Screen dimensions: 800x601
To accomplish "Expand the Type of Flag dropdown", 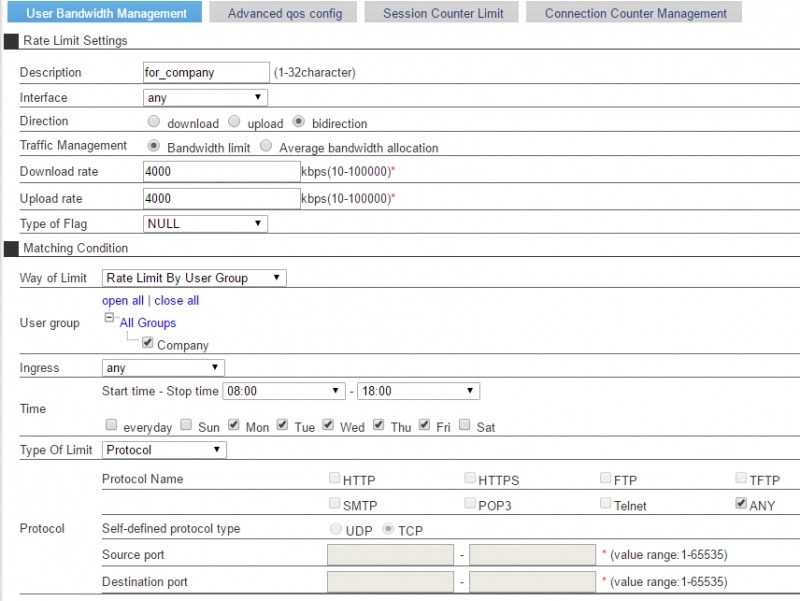I will coord(205,223).
